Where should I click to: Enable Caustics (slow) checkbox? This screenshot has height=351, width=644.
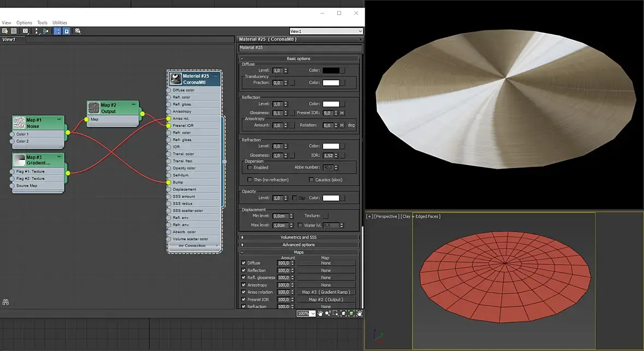pyautogui.click(x=312, y=180)
